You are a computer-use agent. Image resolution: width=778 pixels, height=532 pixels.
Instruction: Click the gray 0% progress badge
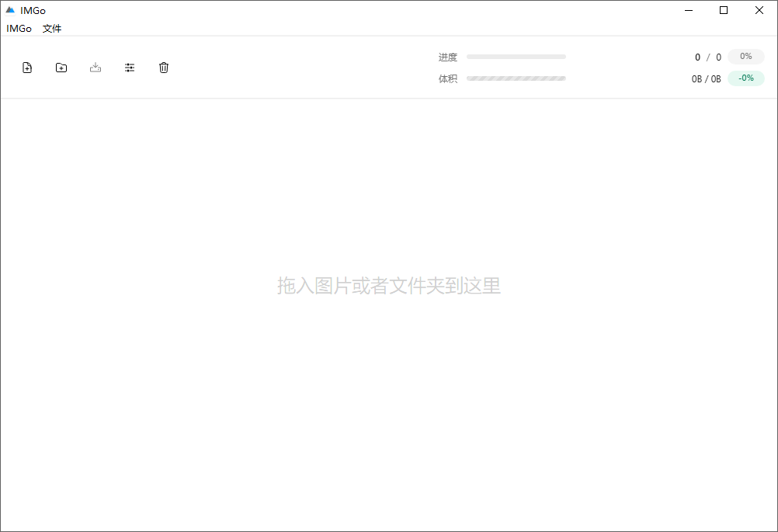click(745, 57)
